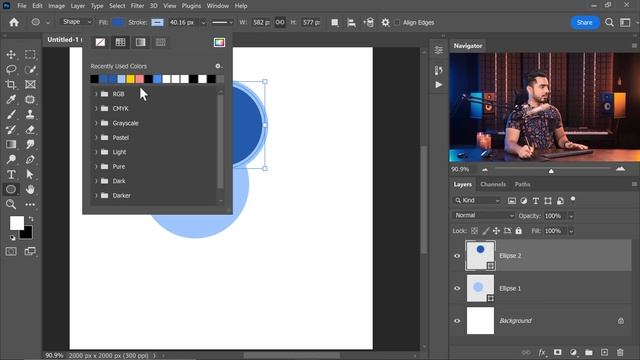640x360 pixels.
Task: Expand the CMYK swatch folder
Action: (x=96, y=109)
